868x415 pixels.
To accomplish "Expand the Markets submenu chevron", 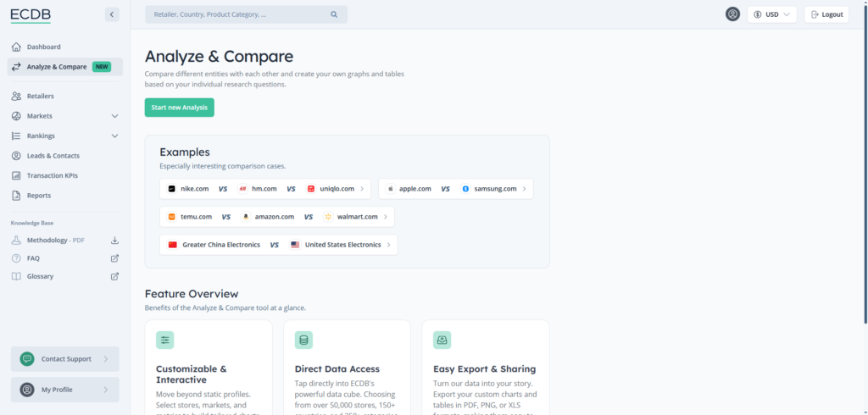I will coord(114,116).
